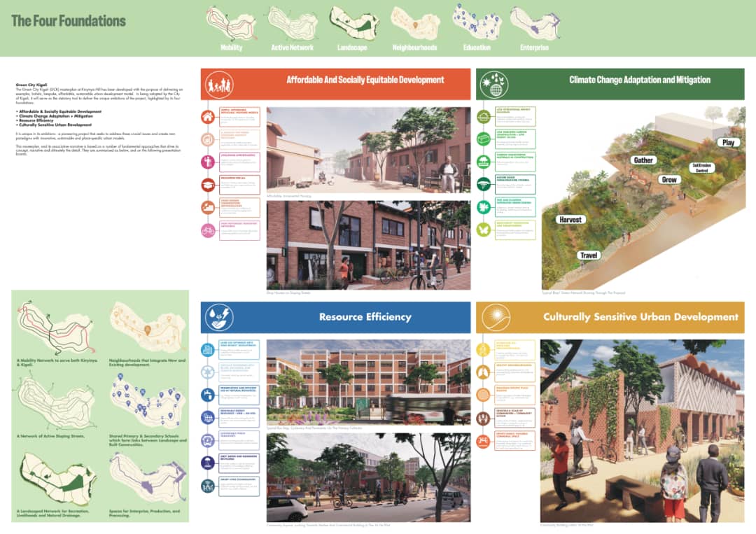Select the Enterprise map at the top
The image size is (756, 534).
pyautogui.click(x=534, y=24)
